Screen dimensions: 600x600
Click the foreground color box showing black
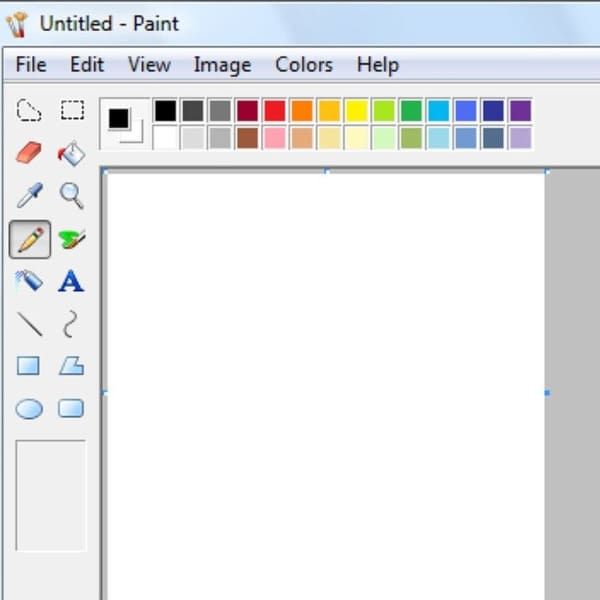[x=119, y=118]
